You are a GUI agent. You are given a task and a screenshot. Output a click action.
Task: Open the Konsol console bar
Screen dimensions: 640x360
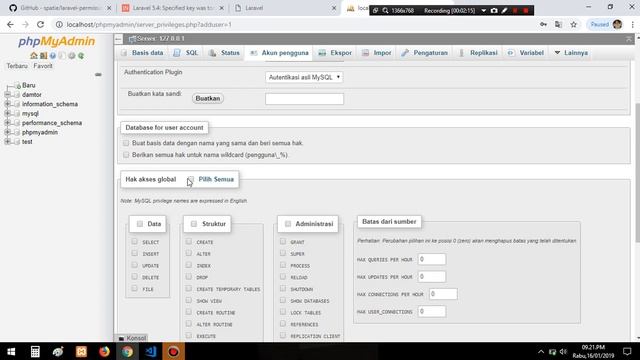132,338
